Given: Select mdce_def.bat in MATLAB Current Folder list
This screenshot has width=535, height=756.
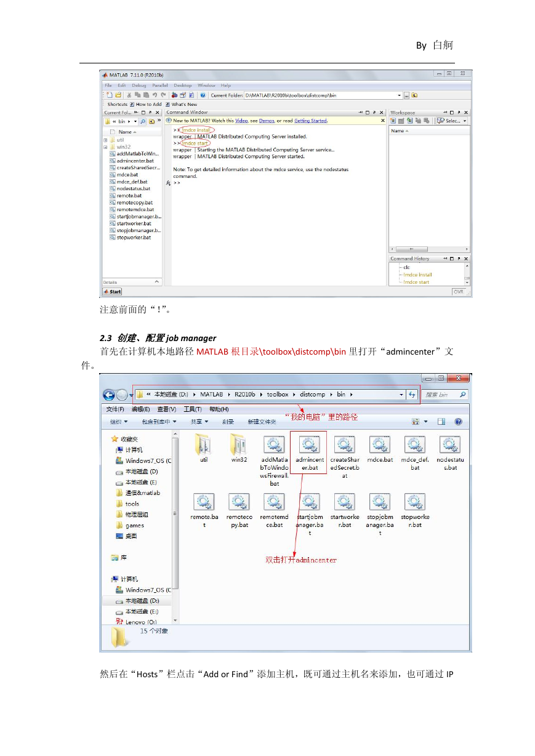Looking at the screenshot, I should click(x=129, y=182).
